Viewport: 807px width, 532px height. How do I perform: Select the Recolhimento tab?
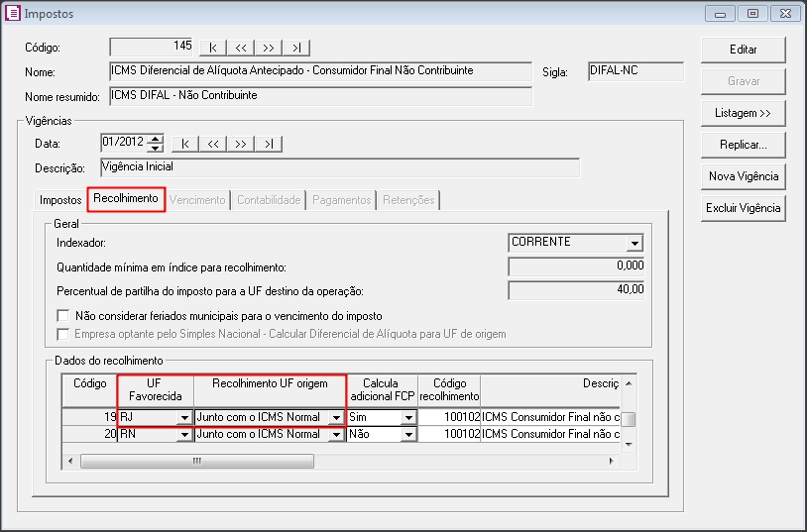(126, 199)
